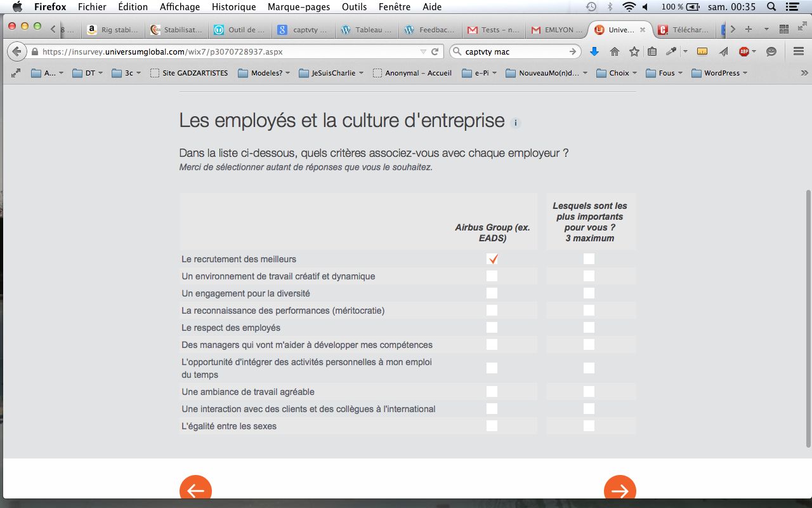Open a new tab with plus button
Image resolution: width=812 pixels, height=508 pixels.
pyautogui.click(x=749, y=29)
